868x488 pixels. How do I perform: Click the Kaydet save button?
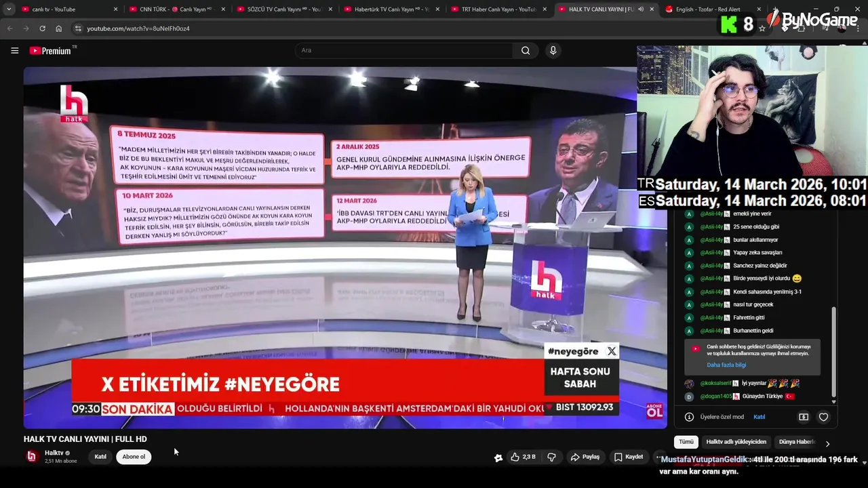point(629,457)
